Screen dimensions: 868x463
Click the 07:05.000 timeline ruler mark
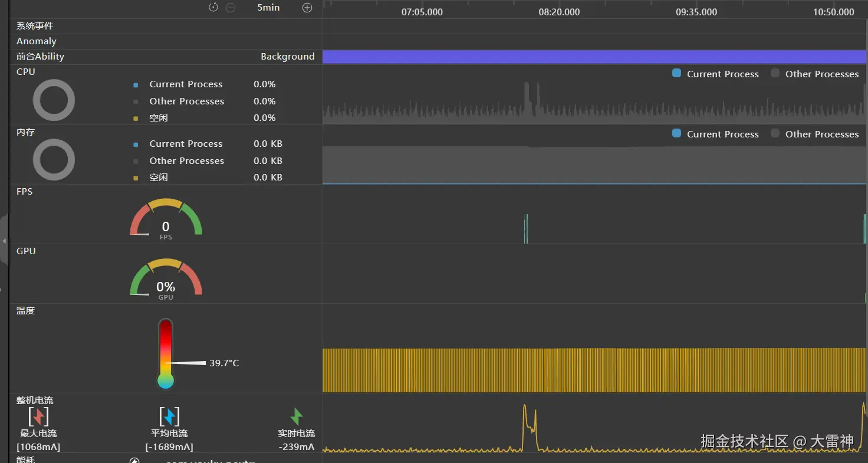pos(422,12)
